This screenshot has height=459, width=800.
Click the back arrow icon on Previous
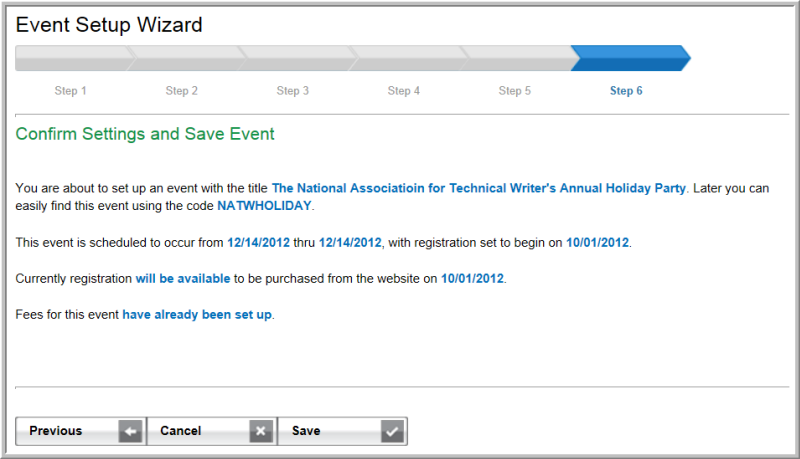[130, 431]
